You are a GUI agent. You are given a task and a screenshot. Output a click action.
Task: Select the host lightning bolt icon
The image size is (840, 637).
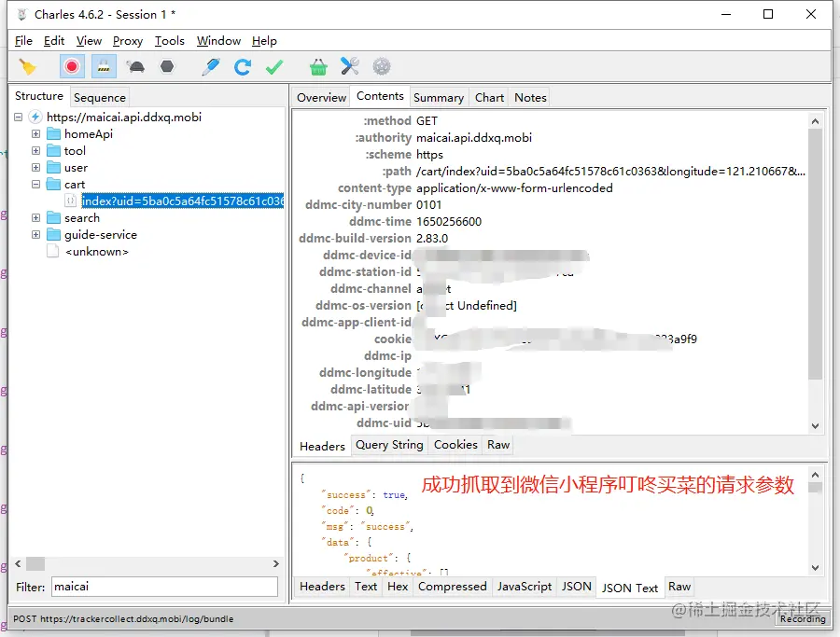point(35,117)
